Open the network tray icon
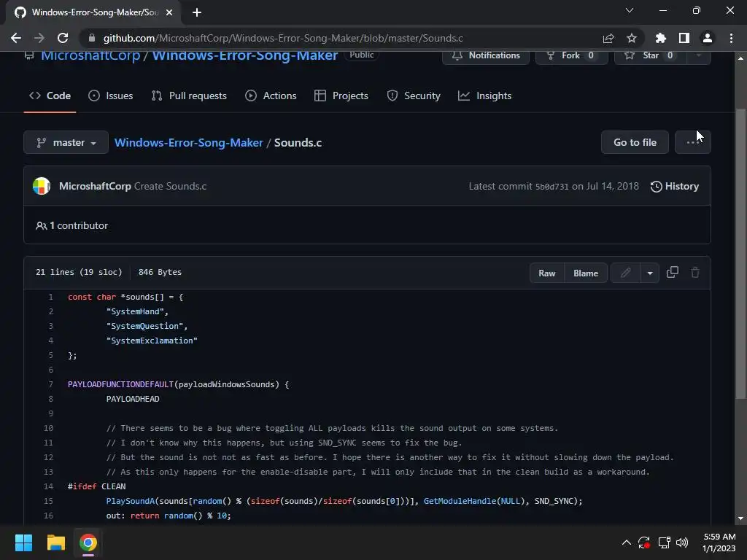Image resolution: width=747 pixels, height=560 pixels. [x=664, y=542]
